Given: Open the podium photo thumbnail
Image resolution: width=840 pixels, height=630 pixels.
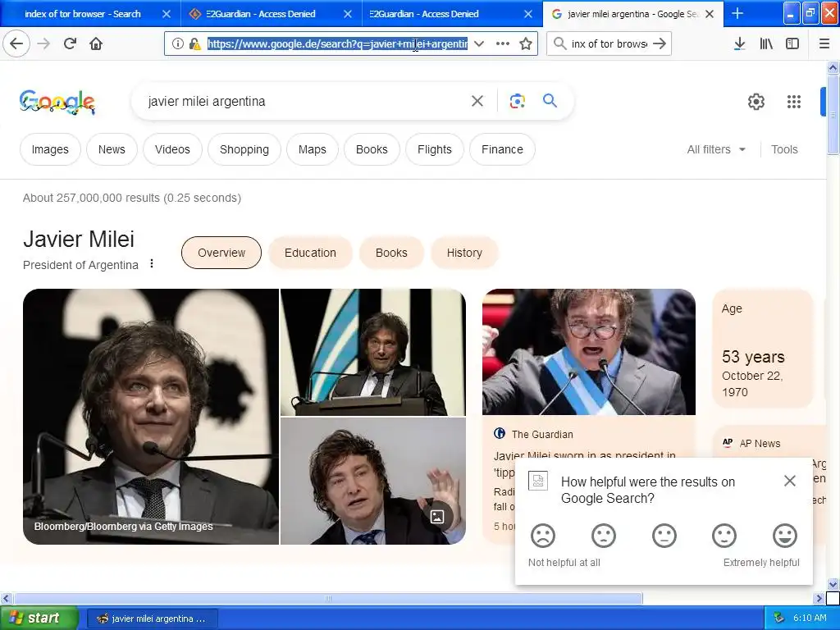Looking at the screenshot, I should pos(373,353).
